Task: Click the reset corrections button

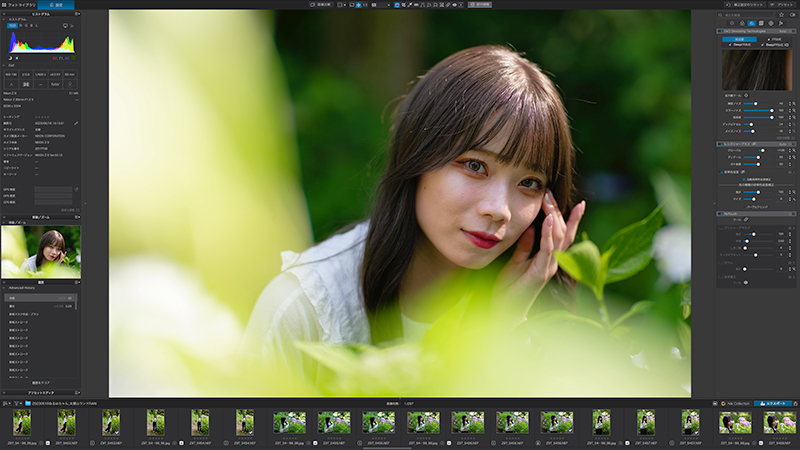Action: 745,5
